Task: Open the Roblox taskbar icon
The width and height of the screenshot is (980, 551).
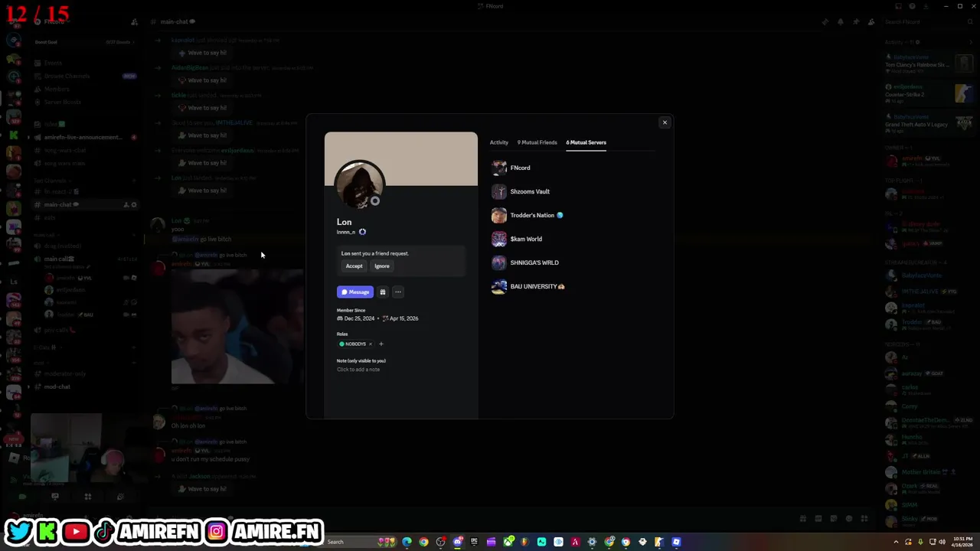Action: pyautogui.click(x=676, y=542)
